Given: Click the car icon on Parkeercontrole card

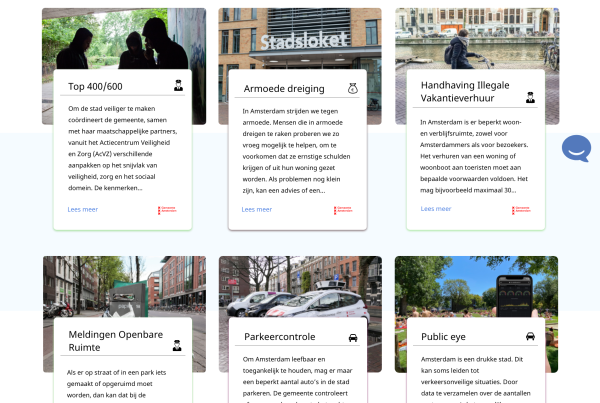Looking at the screenshot, I should click(x=353, y=338).
